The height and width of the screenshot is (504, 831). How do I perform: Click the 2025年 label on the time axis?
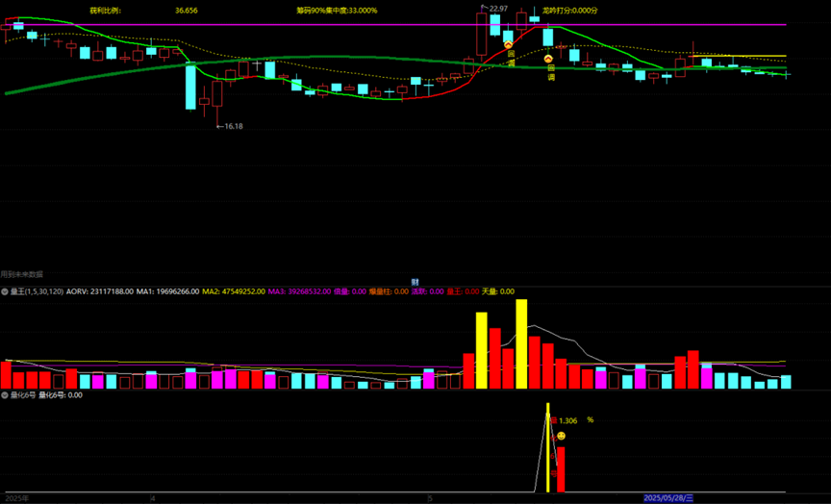coord(17,498)
